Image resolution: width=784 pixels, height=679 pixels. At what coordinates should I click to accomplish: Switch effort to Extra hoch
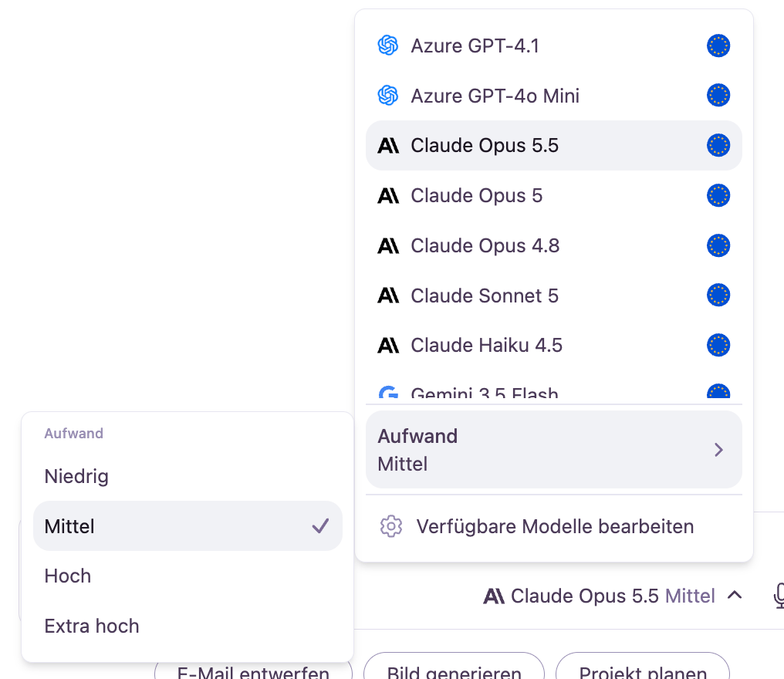188,626
